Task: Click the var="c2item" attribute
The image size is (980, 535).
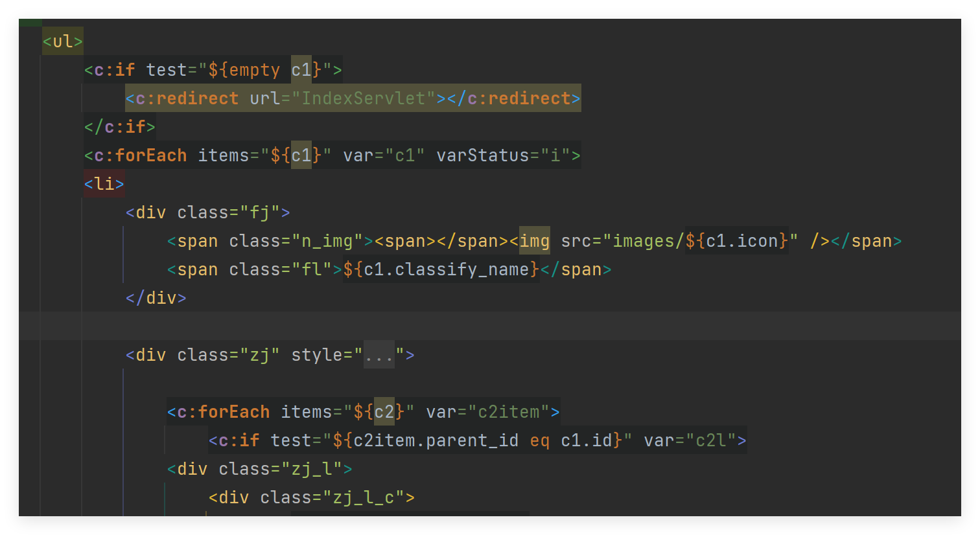Action: [x=488, y=412]
